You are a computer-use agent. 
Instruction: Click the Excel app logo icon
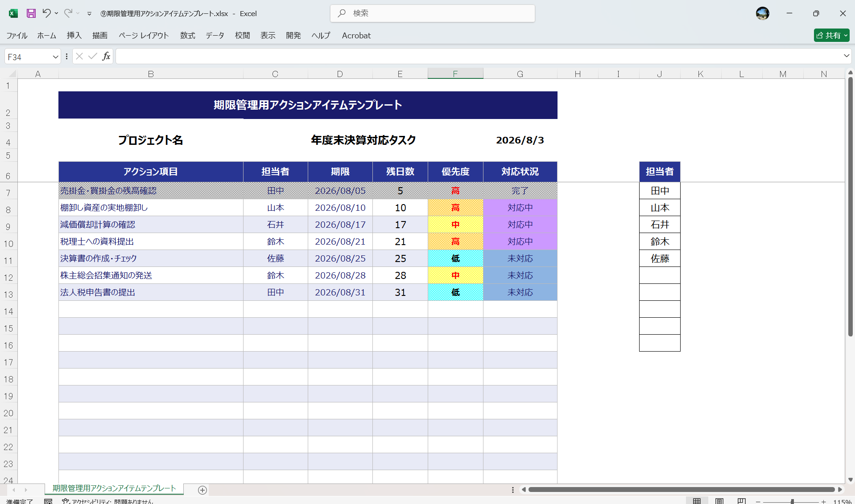pyautogui.click(x=13, y=13)
